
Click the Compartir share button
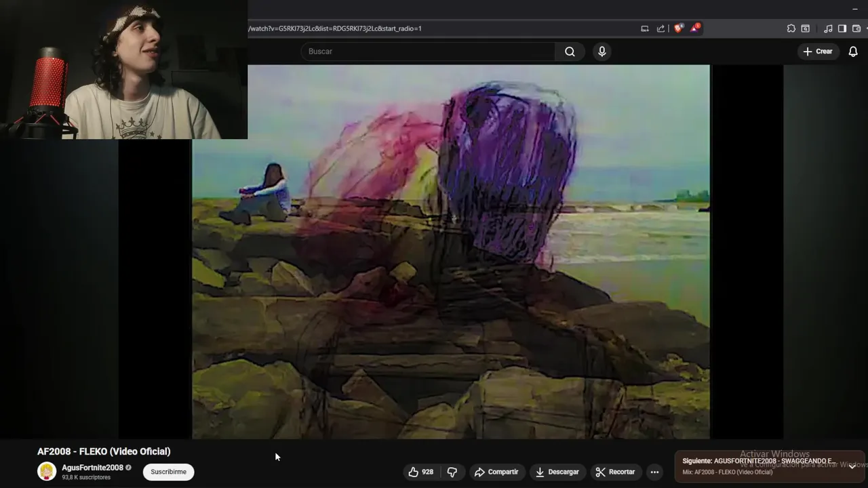pyautogui.click(x=496, y=472)
